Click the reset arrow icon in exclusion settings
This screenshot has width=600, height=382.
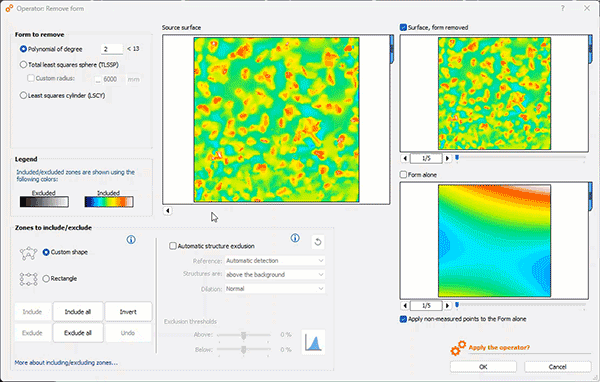[x=318, y=242]
